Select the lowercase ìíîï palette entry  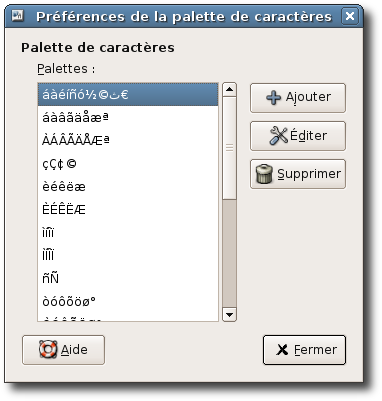point(128,233)
